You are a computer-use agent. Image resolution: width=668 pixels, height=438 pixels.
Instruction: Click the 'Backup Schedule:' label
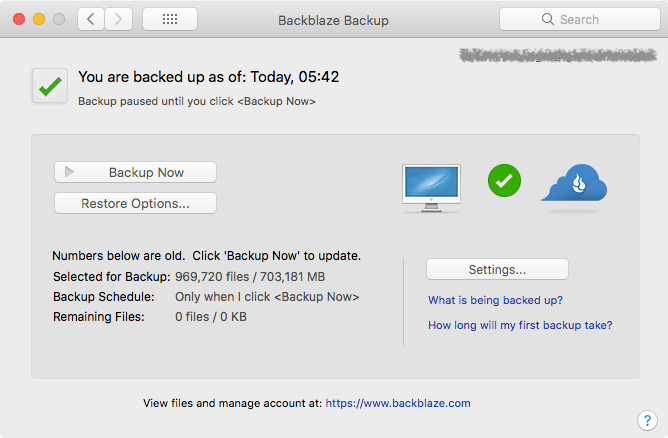pyautogui.click(x=104, y=297)
